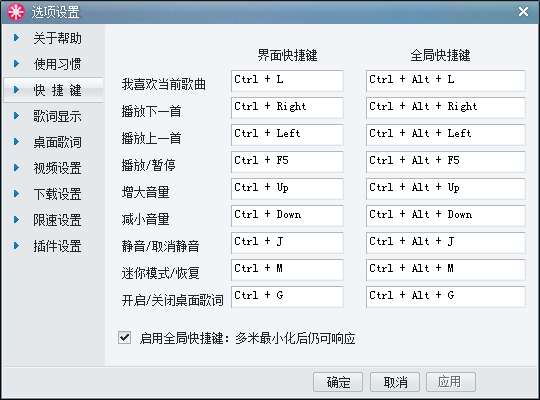
Task: Click the arrow icon beside 下载设置
Action: click(x=16, y=194)
